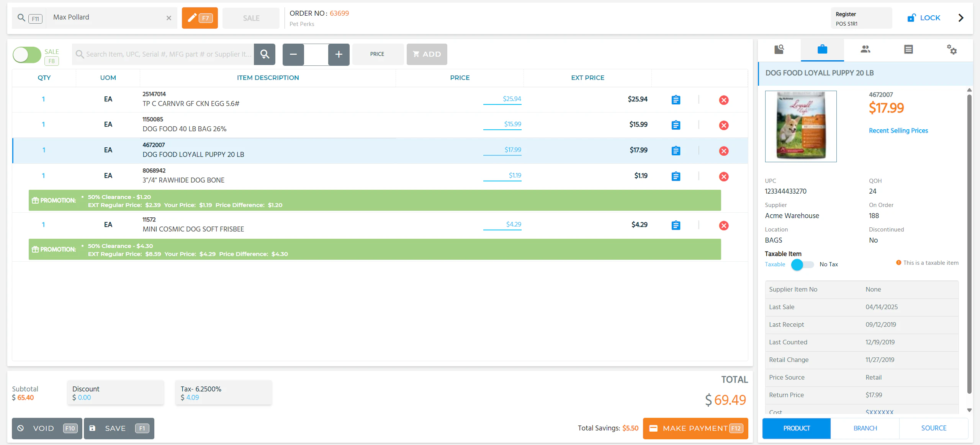This screenshot has height=445, width=980.
Task: Click the edit pencil F7 button
Action: [199, 18]
